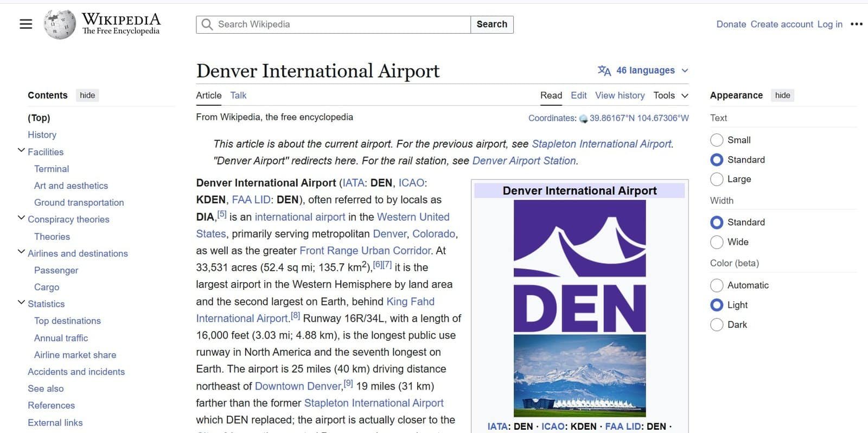Go to Theories subsection in Contents
This screenshot has height=433, width=868.
[52, 237]
